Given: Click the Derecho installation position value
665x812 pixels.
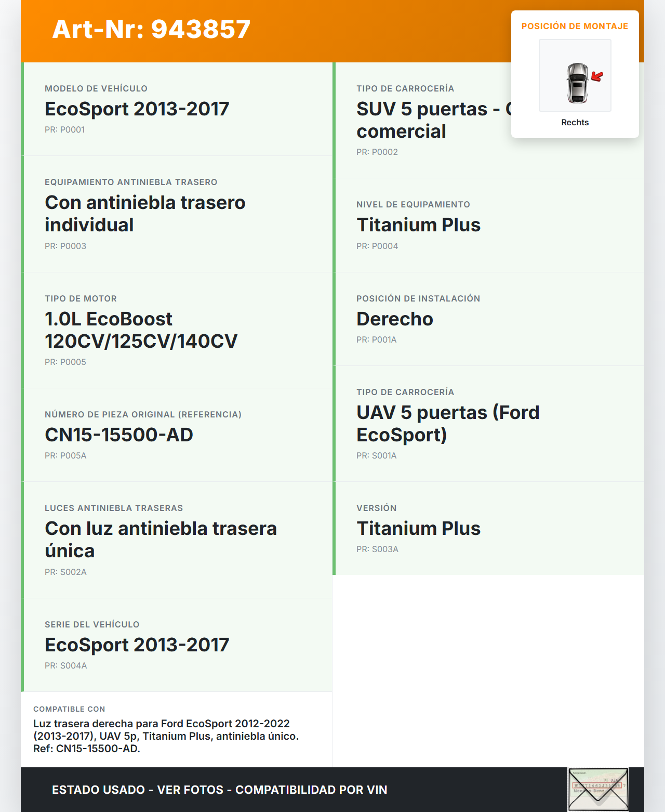Looking at the screenshot, I should pyautogui.click(x=394, y=319).
